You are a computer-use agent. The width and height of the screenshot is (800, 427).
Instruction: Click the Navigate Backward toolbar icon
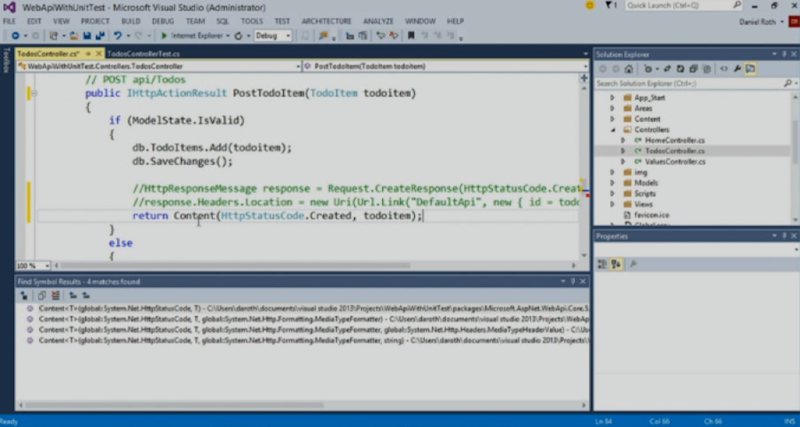point(15,36)
